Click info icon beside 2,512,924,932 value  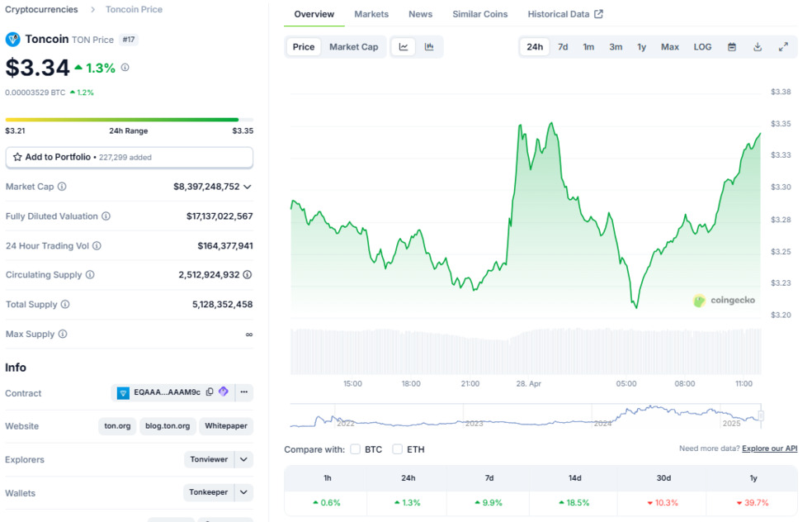[x=248, y=275]
